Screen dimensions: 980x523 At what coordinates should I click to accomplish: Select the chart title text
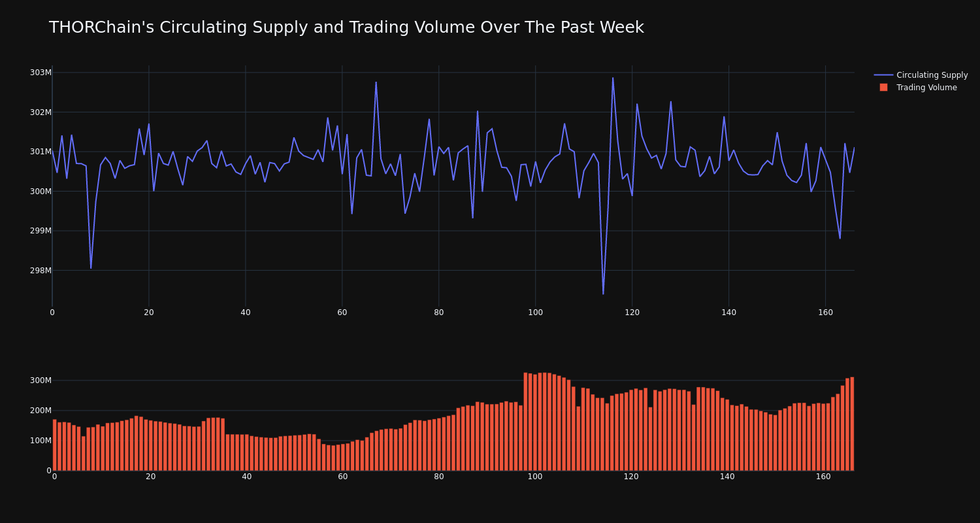click(346, 27)
